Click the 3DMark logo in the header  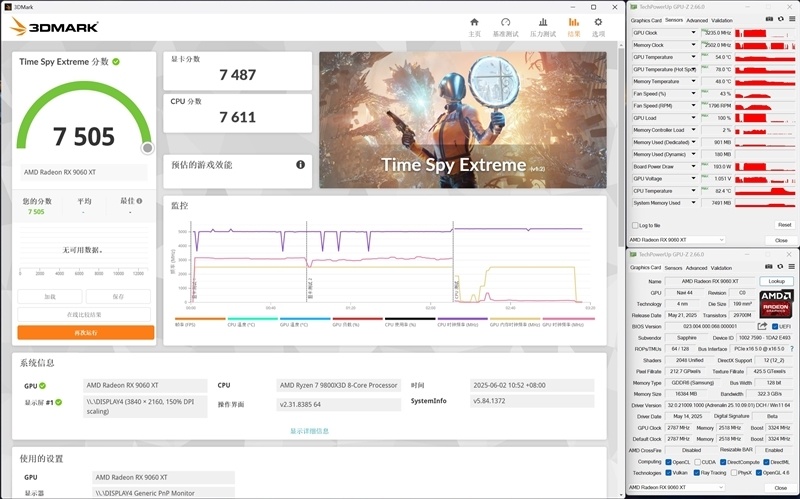54,27
